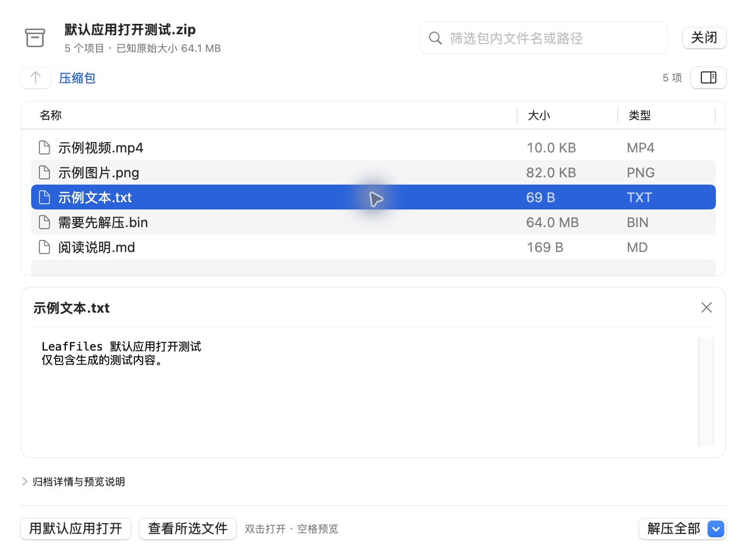
Task: Click the 5 项 item count label
Action: click(672, 78)
